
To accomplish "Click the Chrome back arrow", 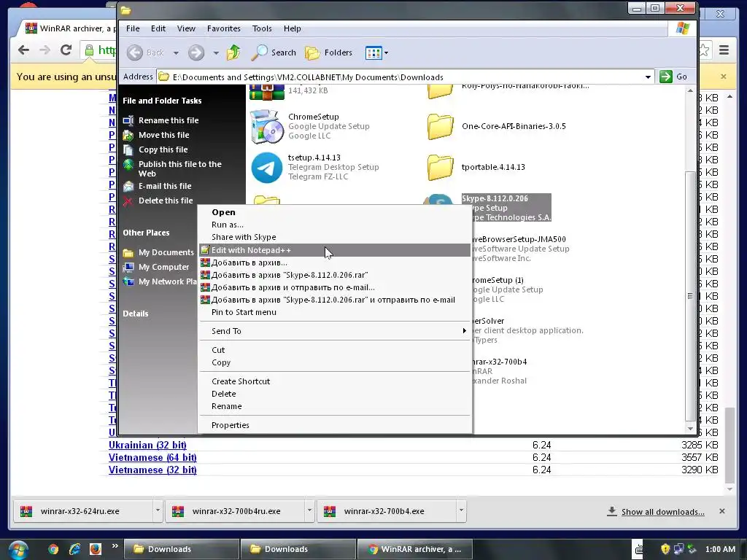I will pyautogui.click(x=23, y=50).
